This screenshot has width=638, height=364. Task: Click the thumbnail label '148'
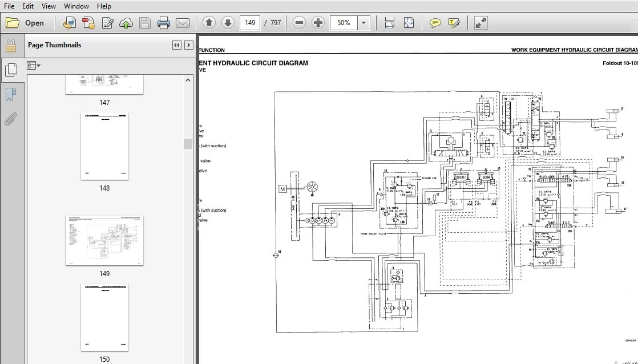click(x=104, y=188)
